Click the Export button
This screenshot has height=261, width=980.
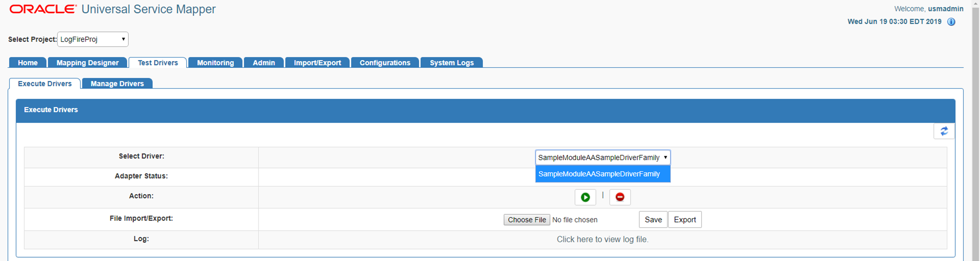click(x=685, y=220)
